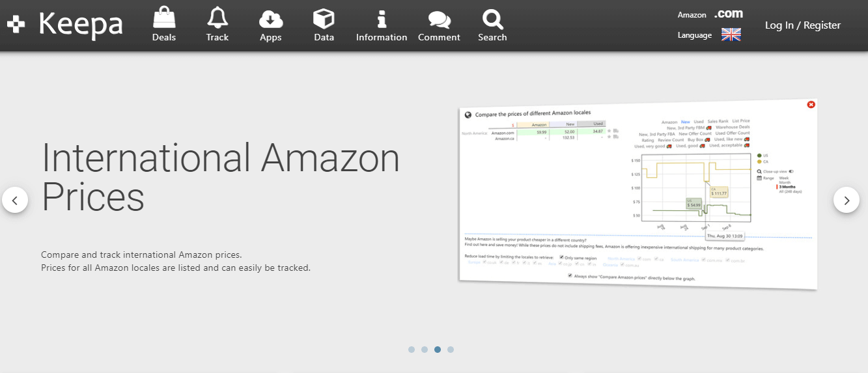The width and height of the screenshot is (868, 373).
Task: Select the first carousel dot
Action: pyautogui.click(x=412, y=350)
